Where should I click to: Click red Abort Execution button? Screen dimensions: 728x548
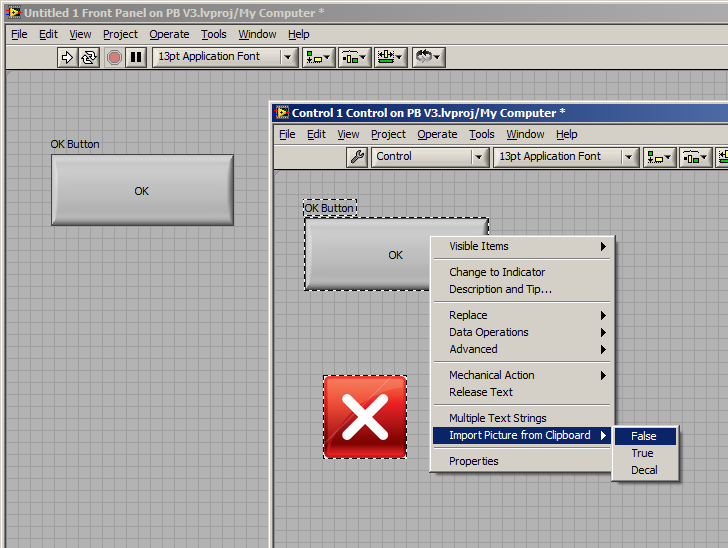pos(114,57)
